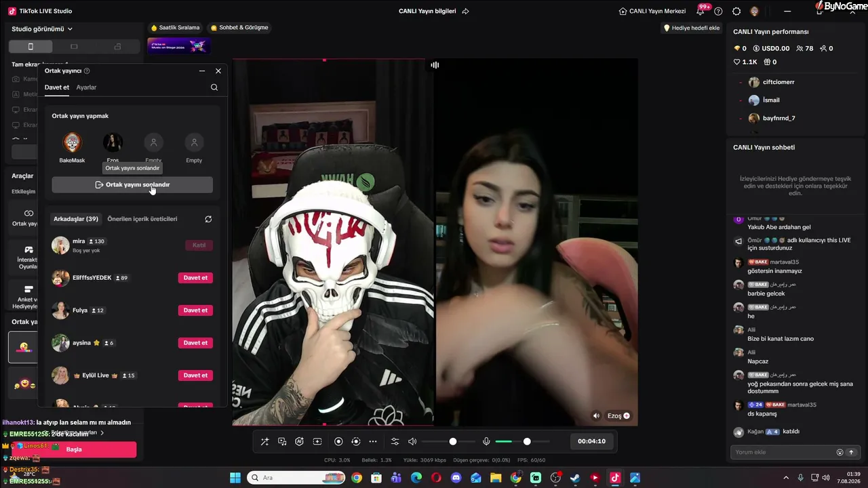
Task: Switch to Önerilen içerik üreticileri tab
Action: click(142, 219)
